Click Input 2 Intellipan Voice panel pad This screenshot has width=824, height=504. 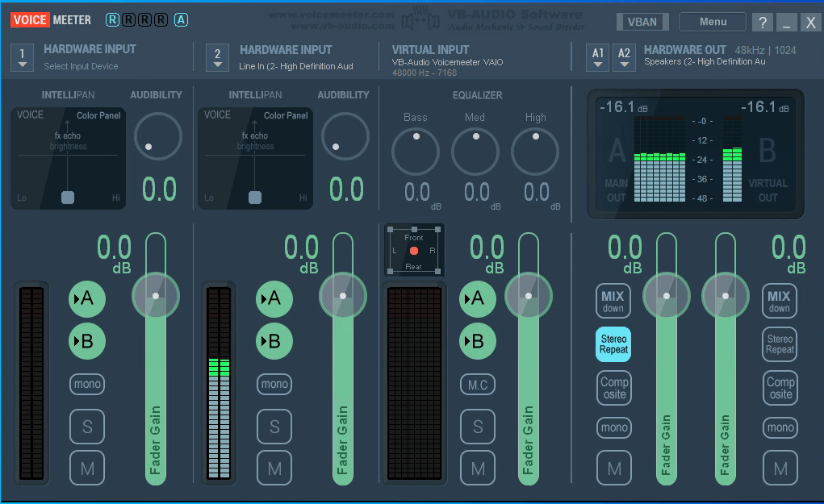255,159
